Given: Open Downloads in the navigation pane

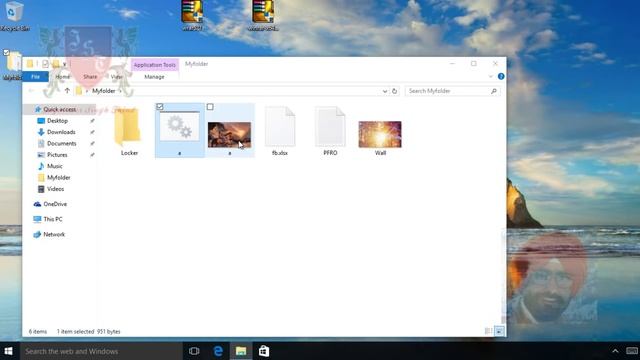Looking at the screenshot, I should click(61, 132).
